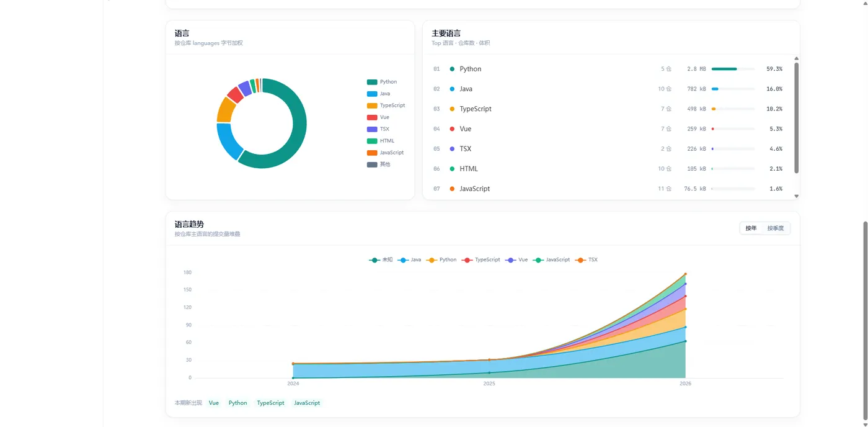Click the red Vue dot in language list
This screenshot has width=868, height=427.
(452, 129)
